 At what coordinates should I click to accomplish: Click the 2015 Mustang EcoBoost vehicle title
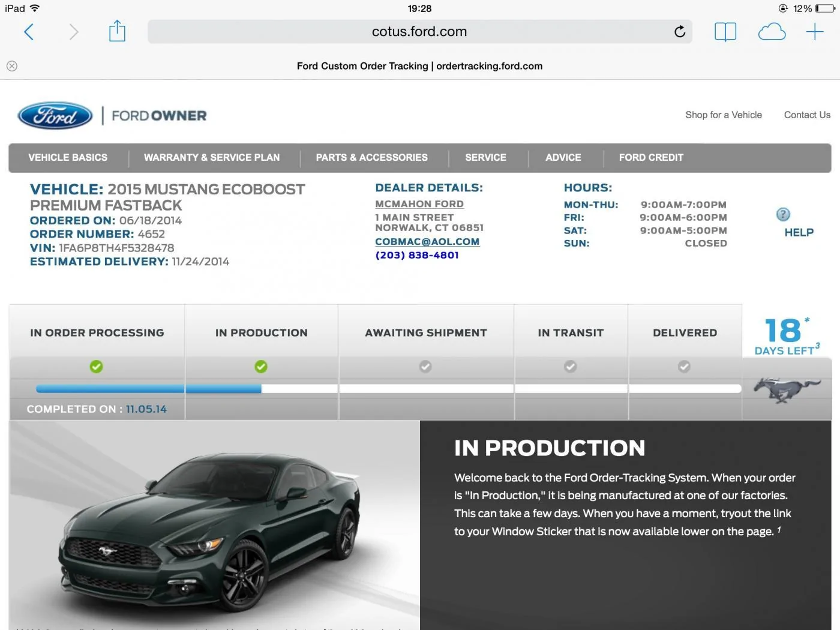click(x=167, y=197)
